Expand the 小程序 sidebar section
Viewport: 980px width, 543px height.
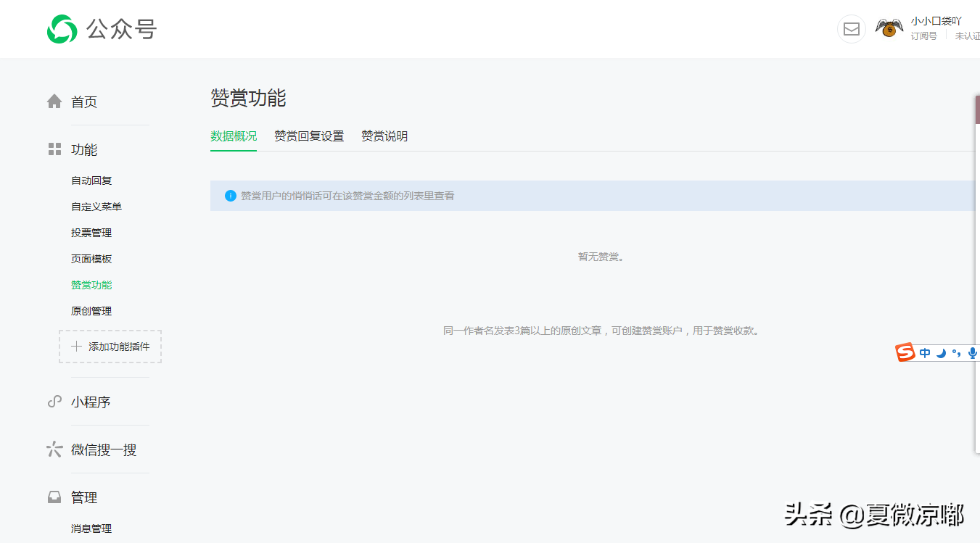(89, 402)
